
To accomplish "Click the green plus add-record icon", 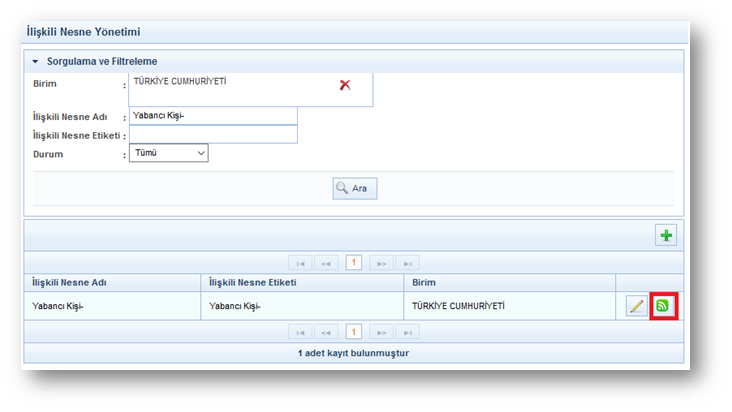I will [666, 235].
